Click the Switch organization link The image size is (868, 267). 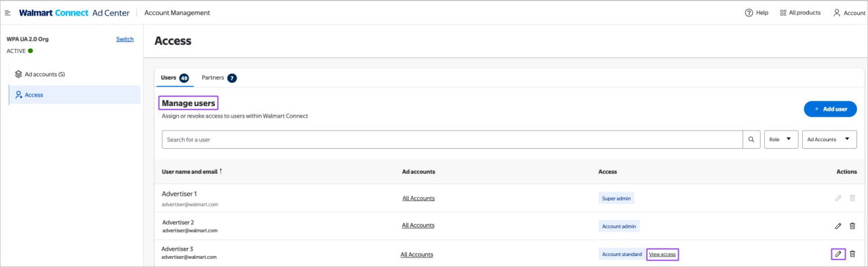coord(125,39)
